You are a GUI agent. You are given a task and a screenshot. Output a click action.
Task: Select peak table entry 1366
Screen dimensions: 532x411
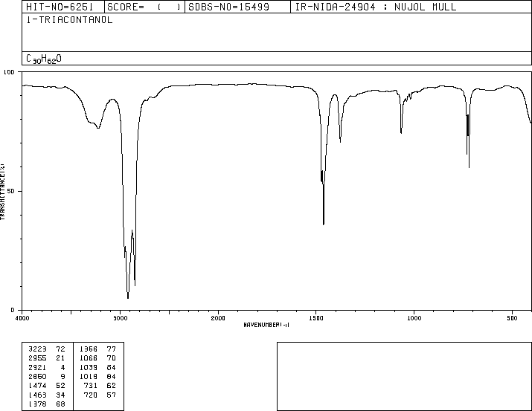coord(89,349)
